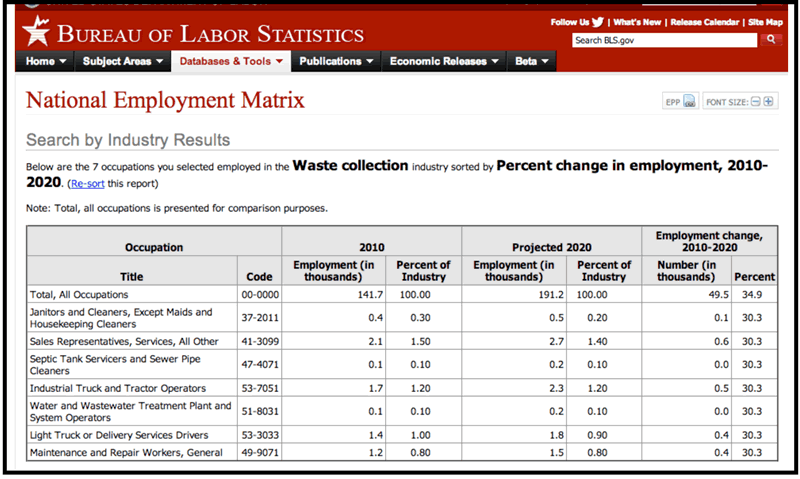The image size is (800, 479).
Task: Click the EPP print icon
Action: click(689, 101)
